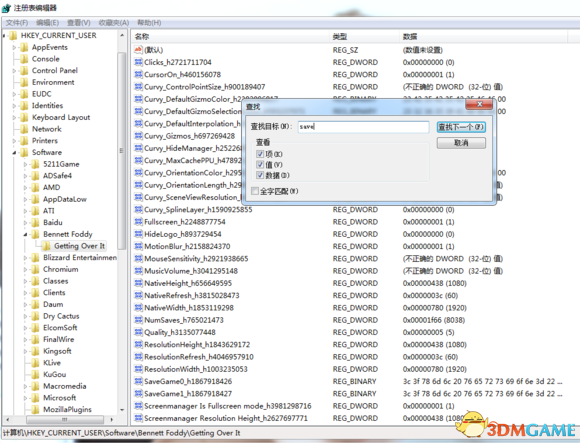Expand the Blizzard Entertainment tree node
The height and width of the screenshot is (443, 580).
[26, 258]
